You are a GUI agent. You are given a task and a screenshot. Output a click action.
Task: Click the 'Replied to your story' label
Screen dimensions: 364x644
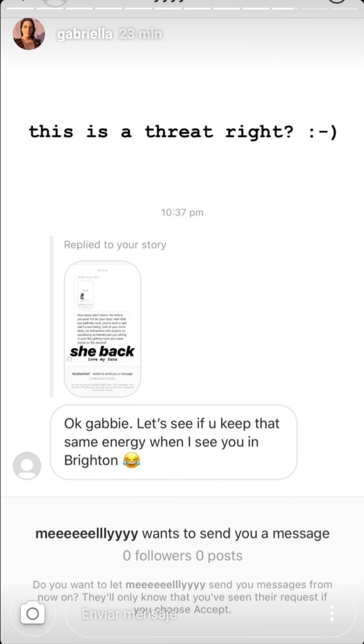click(x=115, y=245)
